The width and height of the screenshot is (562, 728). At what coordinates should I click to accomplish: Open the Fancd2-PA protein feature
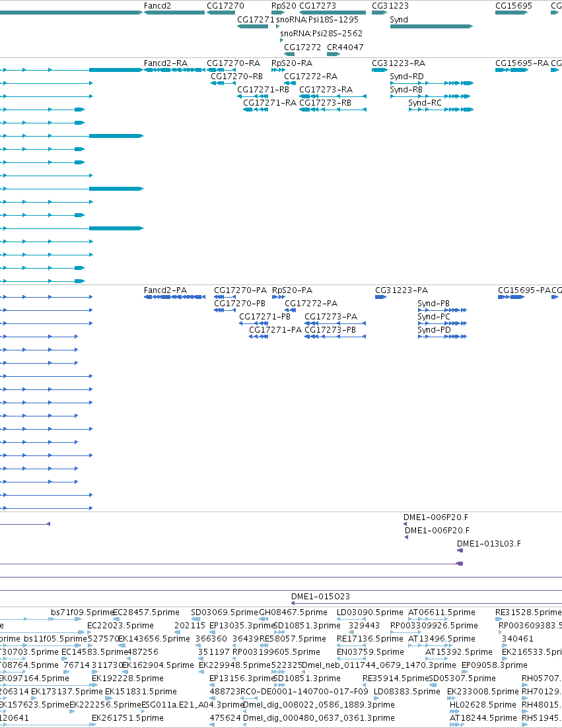pyautogui.click(x=165, y=290)
